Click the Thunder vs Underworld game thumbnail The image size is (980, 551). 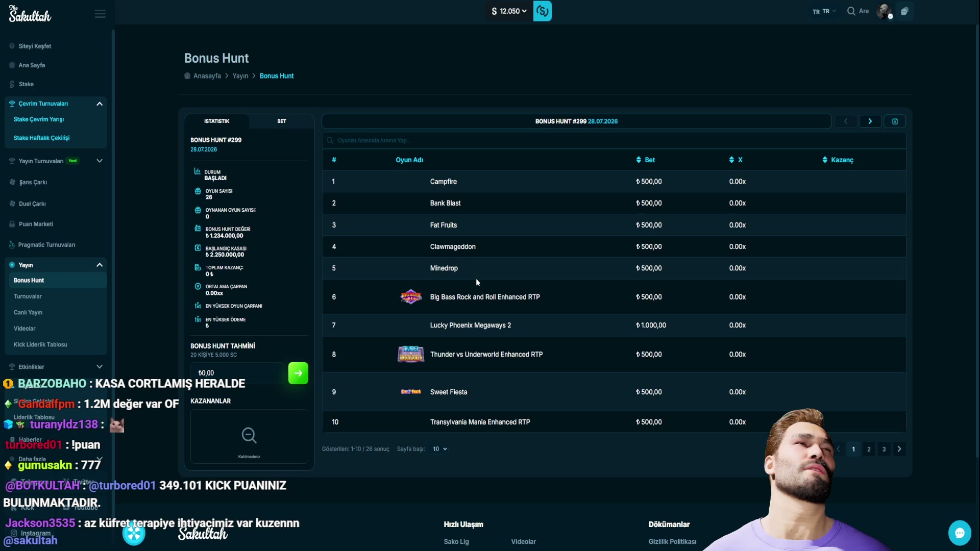411,354
